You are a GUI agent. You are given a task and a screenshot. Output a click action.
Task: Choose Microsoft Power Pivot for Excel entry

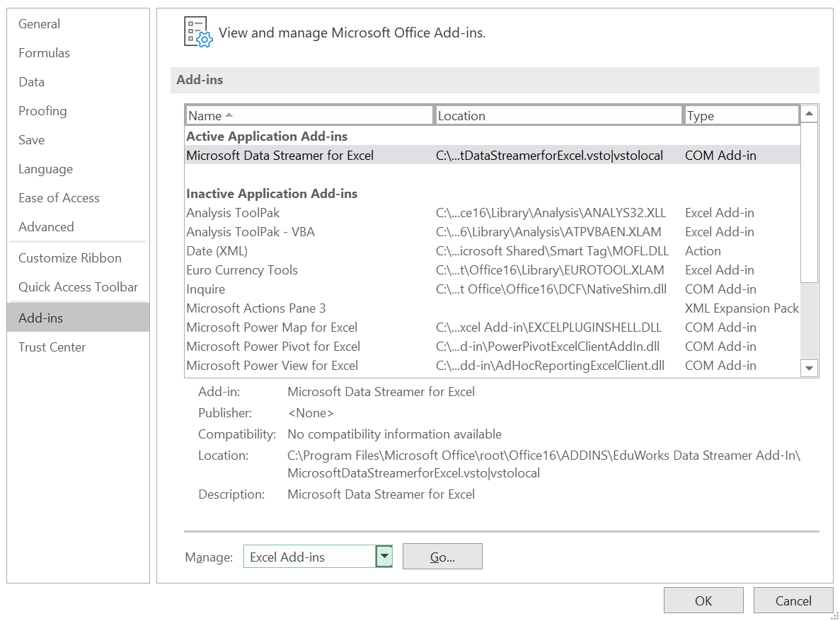coord(273,347)
